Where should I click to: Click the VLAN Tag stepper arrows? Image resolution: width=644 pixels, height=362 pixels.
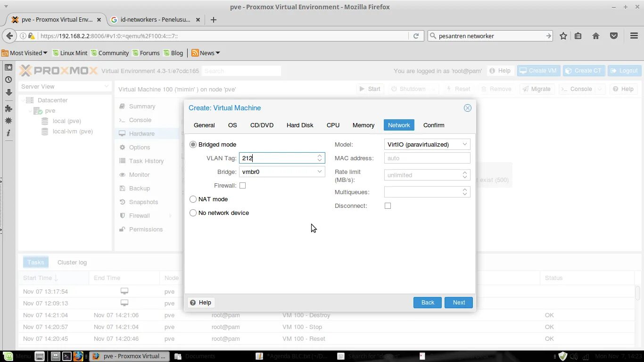[319, 158]
